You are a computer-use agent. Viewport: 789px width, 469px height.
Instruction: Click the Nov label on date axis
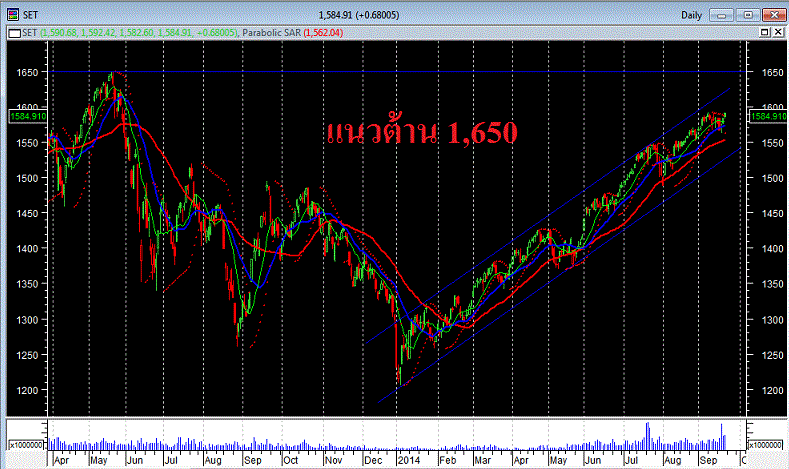point(333,460)
